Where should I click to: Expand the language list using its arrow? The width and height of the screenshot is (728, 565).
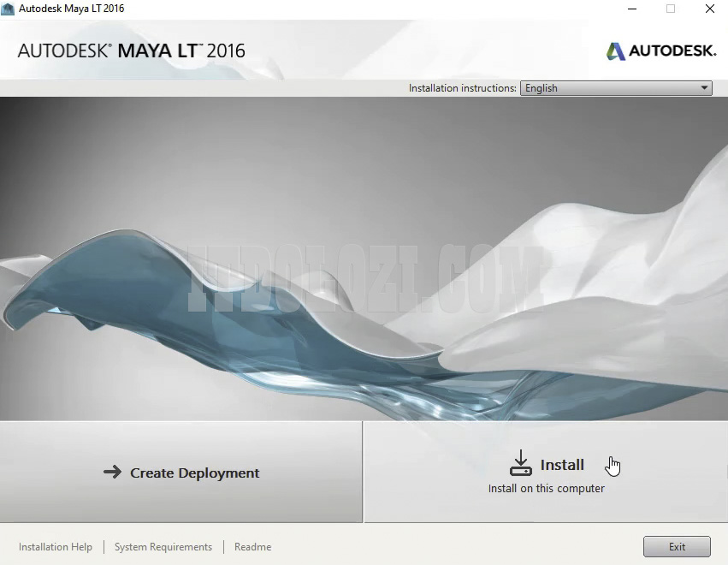[x=704, y=88]
